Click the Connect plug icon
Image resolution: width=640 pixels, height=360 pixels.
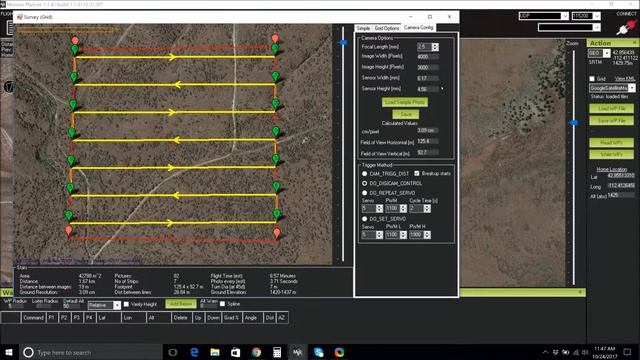pos(627,27)
